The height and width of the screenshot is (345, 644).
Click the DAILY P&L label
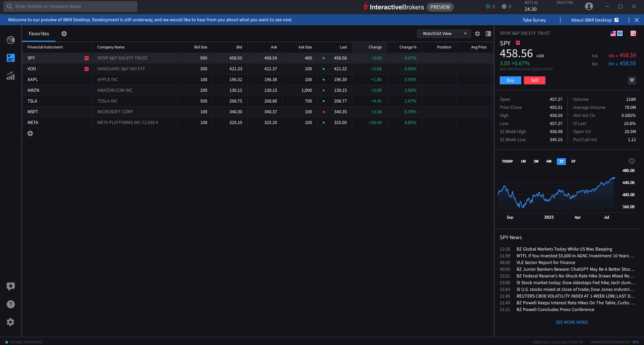pyautogui.click(x=565, y=3)
